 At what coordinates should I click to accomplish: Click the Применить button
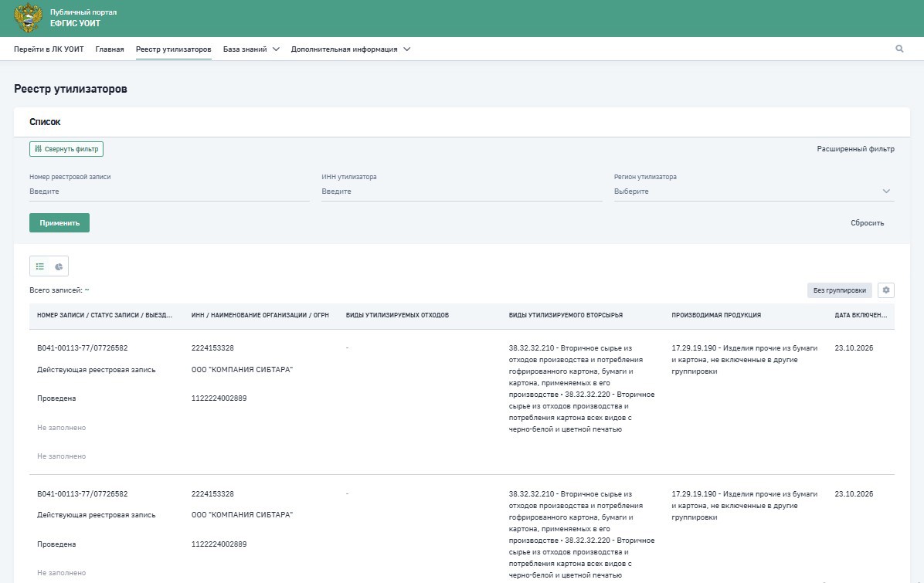coord(59,222)
